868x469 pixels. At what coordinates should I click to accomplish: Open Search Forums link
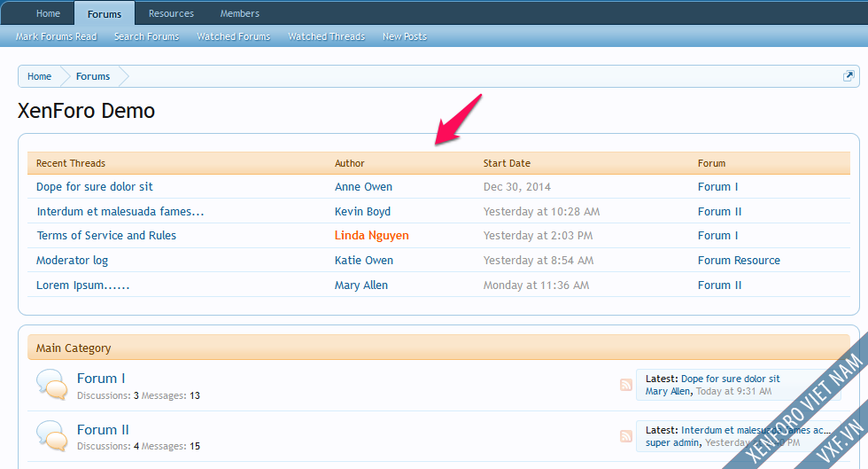[147, 36]
